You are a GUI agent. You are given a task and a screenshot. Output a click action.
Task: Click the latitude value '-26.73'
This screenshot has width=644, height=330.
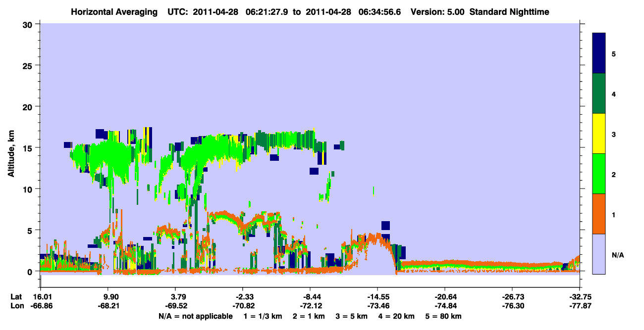[x=512, y=297]
